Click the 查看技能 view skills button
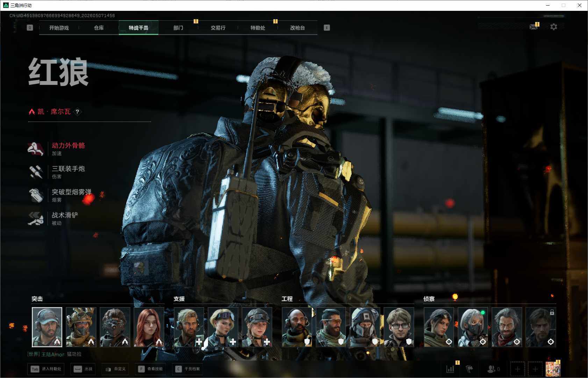The height and width of the screenshot is (378, 588). 151,369
